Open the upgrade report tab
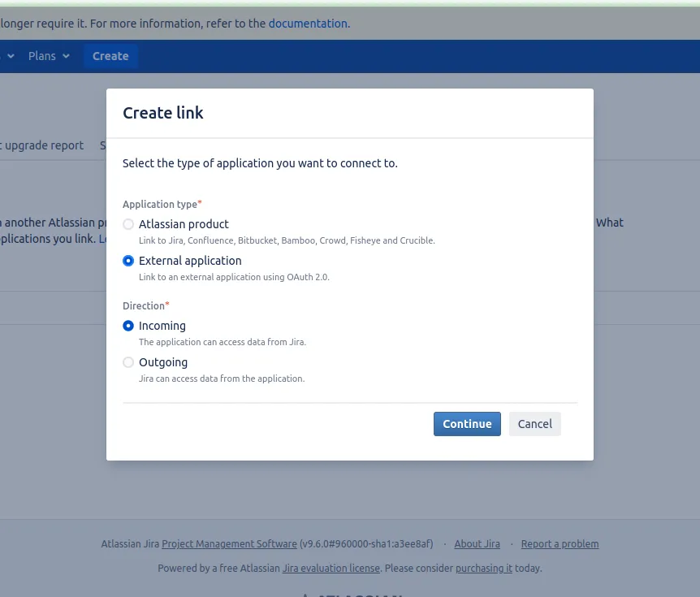This screenshot has height=597, width=700. pyautogui.click(x=42, y=145)
